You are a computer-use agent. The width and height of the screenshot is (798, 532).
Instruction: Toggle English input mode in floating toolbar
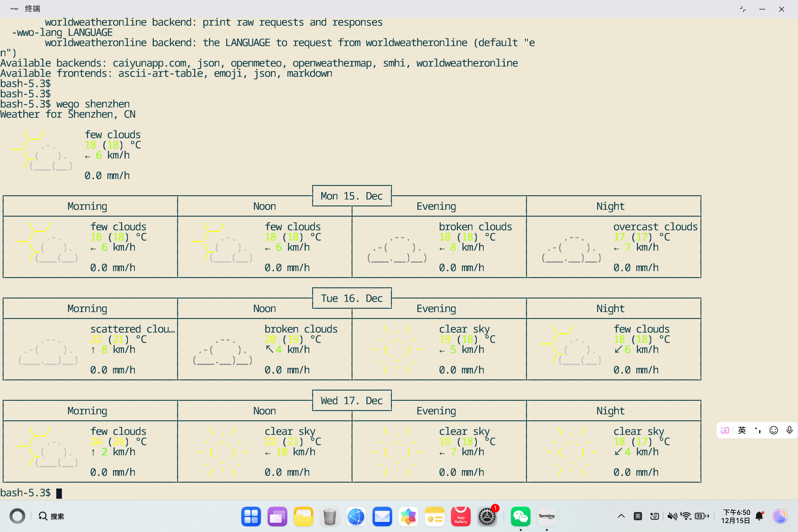(742, 430)
